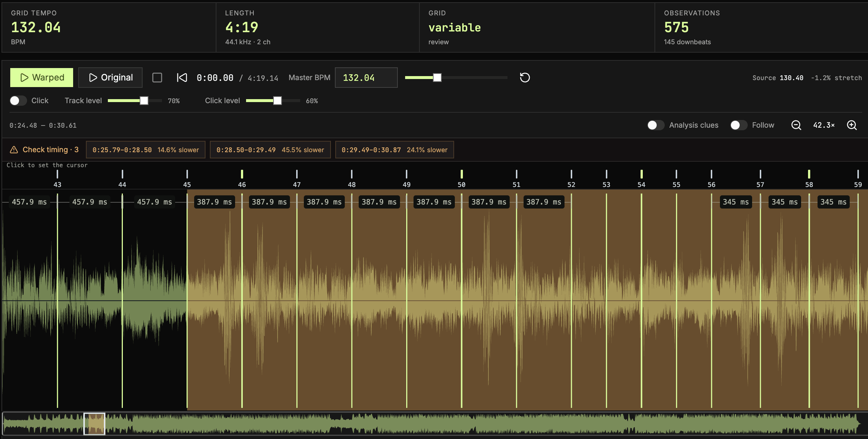This screenshot has height=439, width=868.
Task: Enable the Analysis clues toggle
Action: (x=656, y=125)
